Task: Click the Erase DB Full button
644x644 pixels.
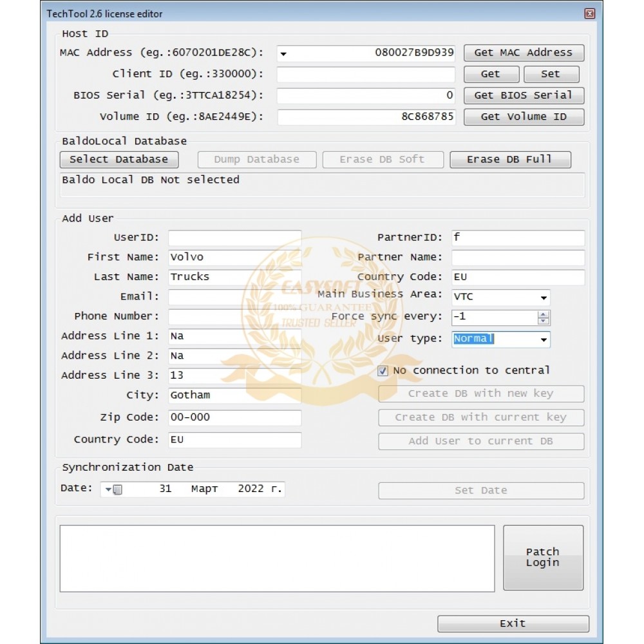Action: pos(510,159)
